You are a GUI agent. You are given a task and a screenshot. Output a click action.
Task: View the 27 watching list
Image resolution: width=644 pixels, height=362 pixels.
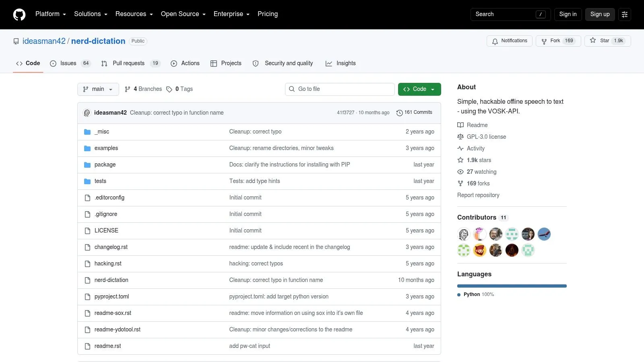(x=477, y=172)
